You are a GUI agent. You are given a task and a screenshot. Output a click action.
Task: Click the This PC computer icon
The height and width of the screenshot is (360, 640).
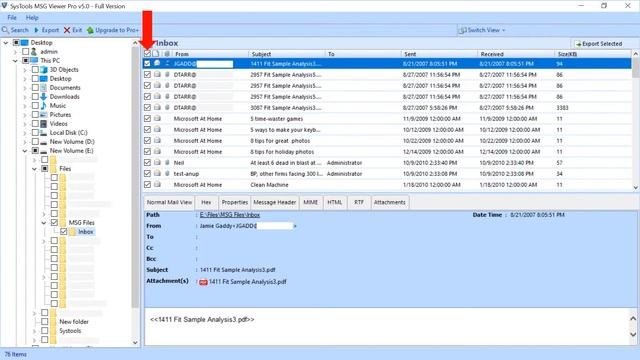tap(34, 60)
